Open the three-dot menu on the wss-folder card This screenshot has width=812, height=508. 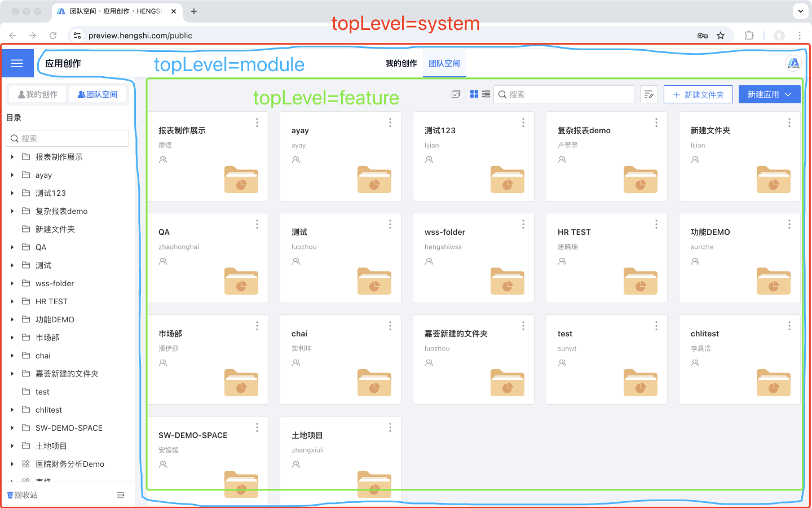523,224
